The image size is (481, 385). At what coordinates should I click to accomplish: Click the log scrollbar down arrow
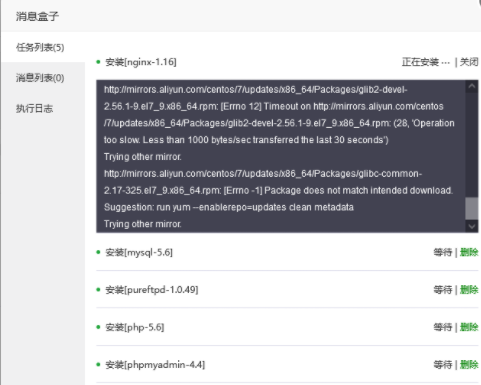click(472, 226)
